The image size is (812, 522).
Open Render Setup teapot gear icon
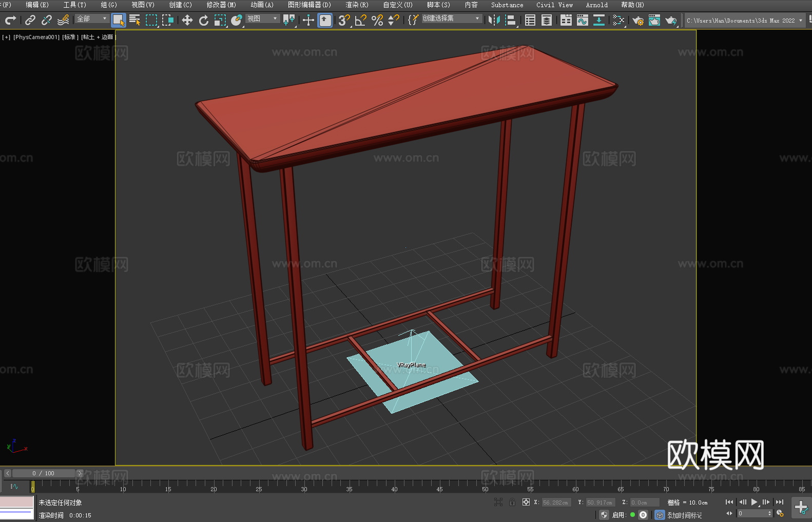click(638, 21)
